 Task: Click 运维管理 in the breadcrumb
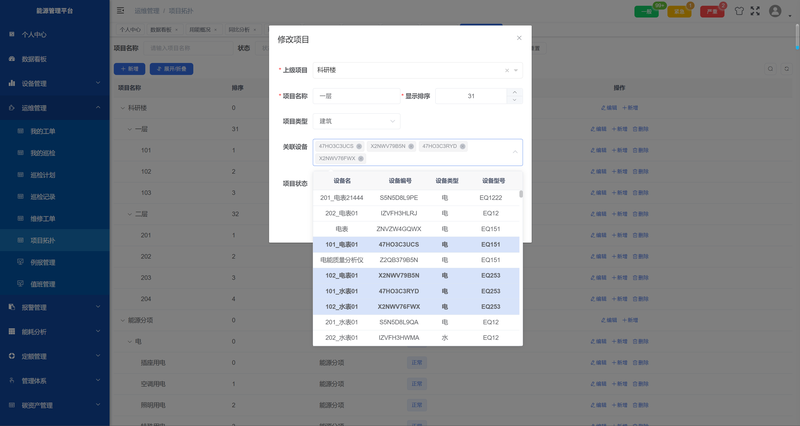[147, 11]
